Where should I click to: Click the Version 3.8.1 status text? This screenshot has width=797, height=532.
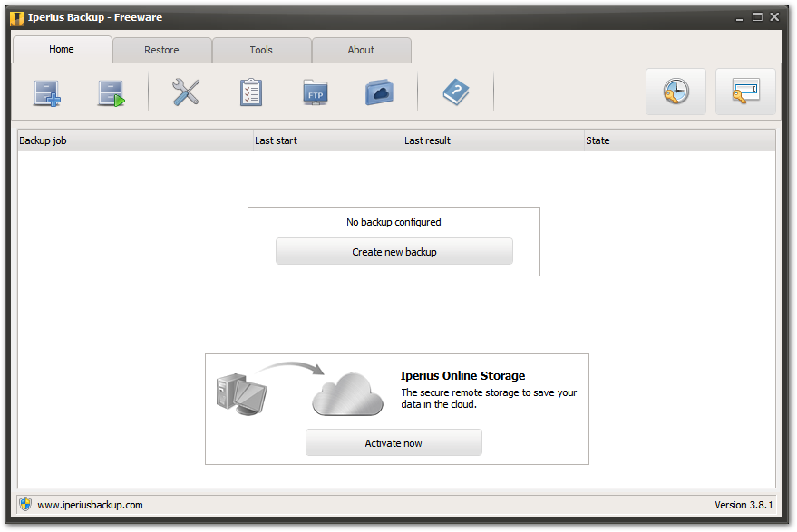click(744, 505)
